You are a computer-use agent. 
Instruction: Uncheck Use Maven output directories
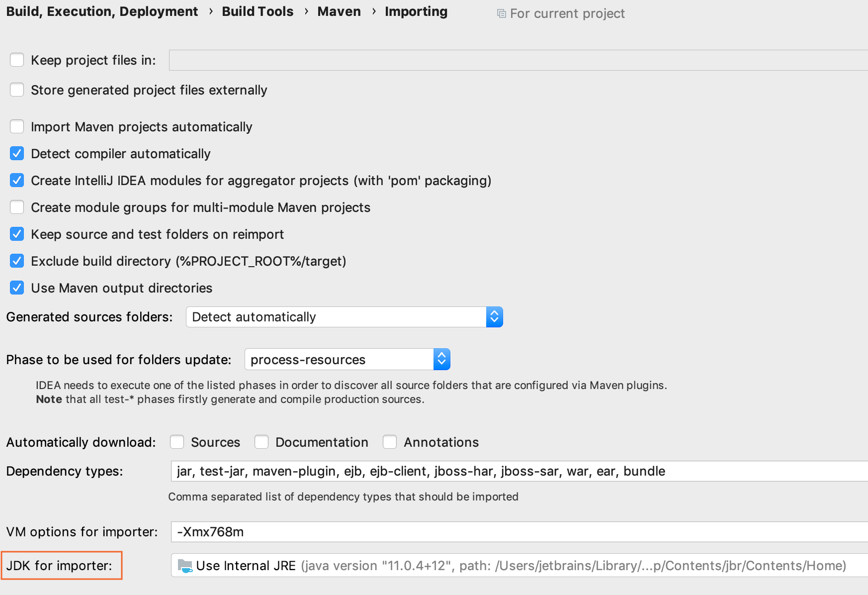coord(17,288)
